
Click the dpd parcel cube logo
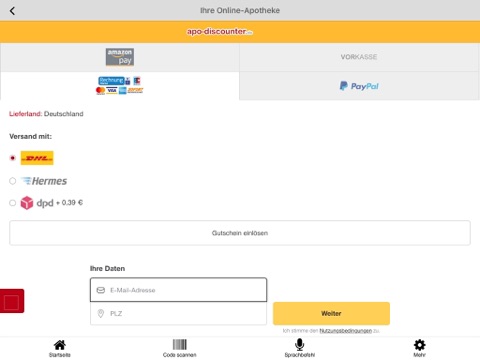(27, 203)
